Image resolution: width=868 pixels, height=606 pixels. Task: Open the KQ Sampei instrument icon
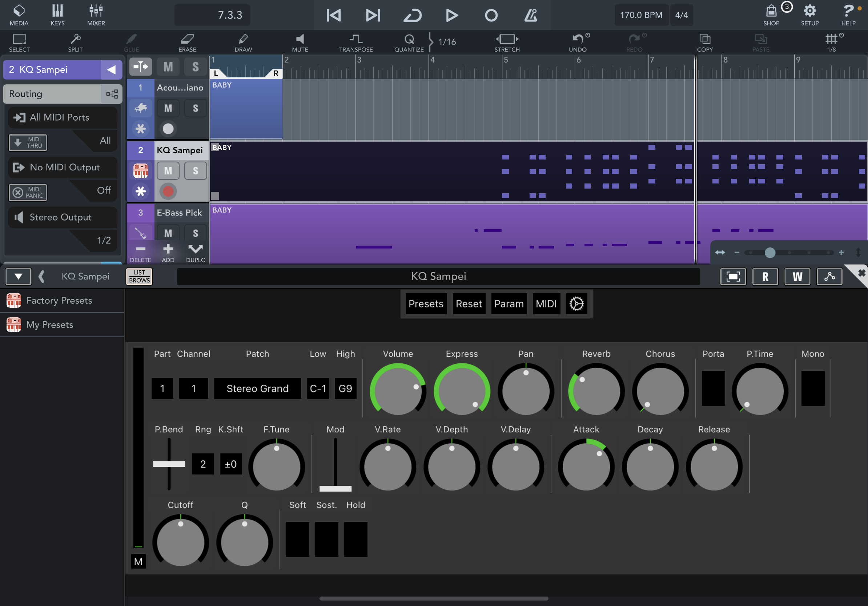pyautogui.click(x=141, y=171)
